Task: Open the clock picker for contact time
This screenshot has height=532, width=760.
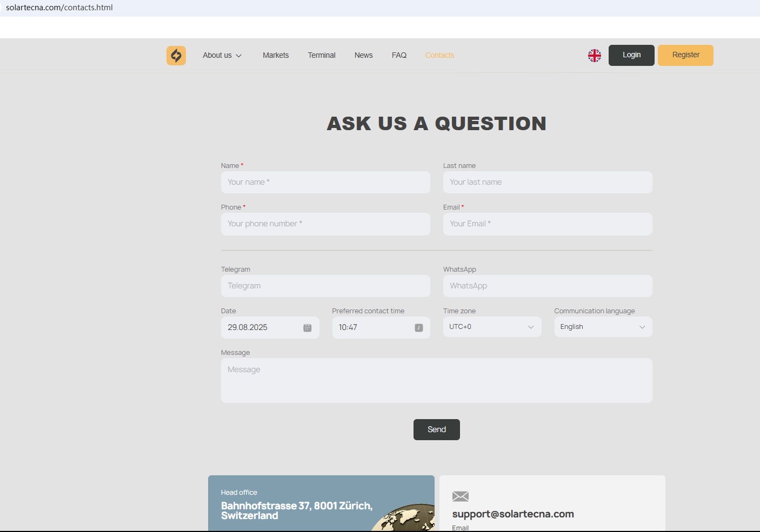Action: [x=418, y=328]
